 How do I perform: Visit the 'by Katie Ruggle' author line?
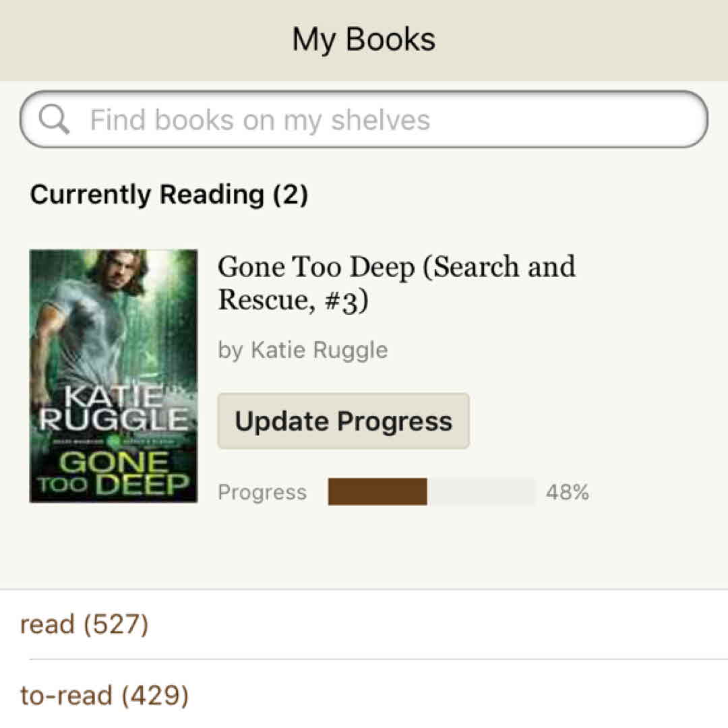(303, 350)
